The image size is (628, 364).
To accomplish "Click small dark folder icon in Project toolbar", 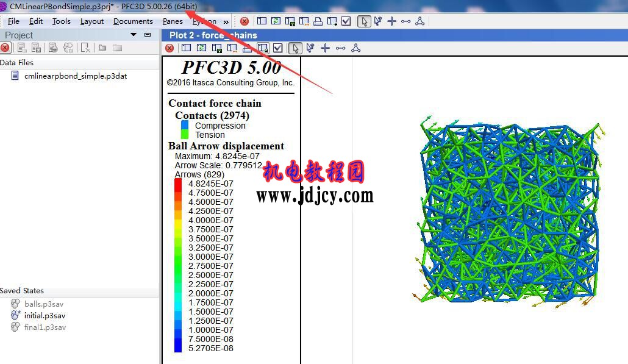I will pos(102,48).
